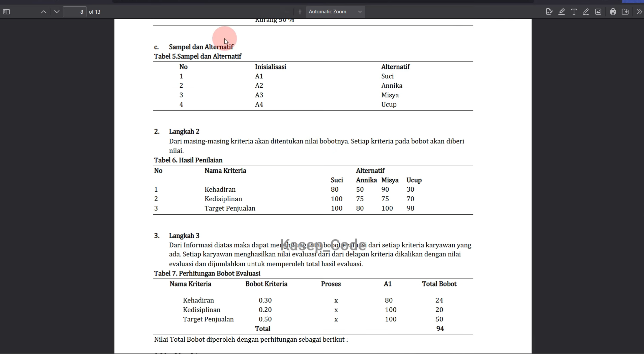The width and height of the screenshot is (644, 354).
Task: Click the page number field showing 8
Action: point(75,12)
